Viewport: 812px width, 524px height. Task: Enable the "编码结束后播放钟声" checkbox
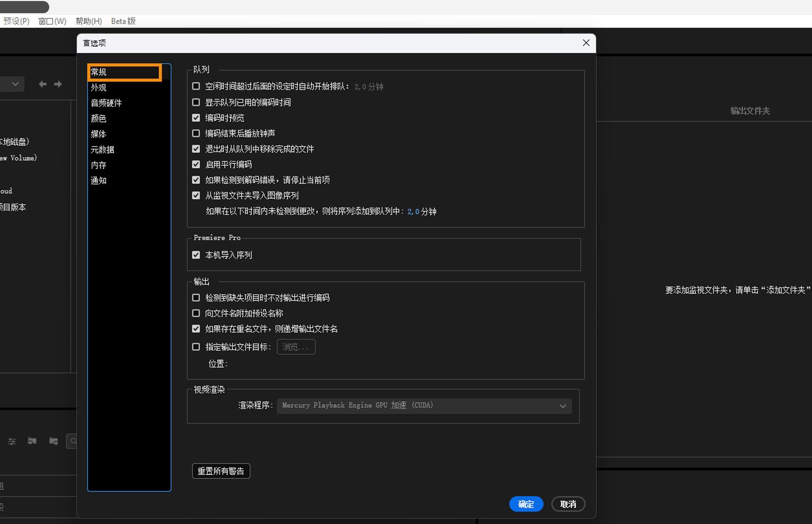point(196,133)
